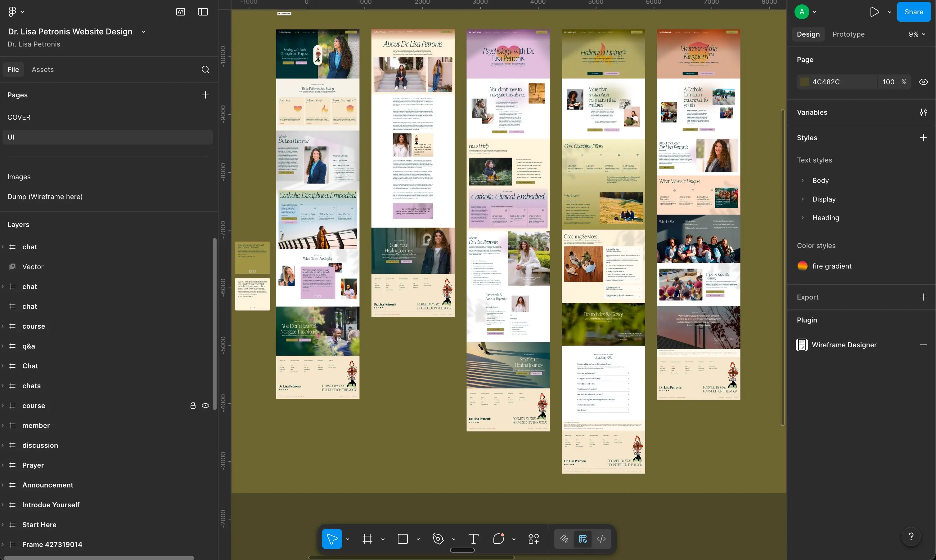Viewport: 936px width, 560px height.
Task: Toggle visibility of the course layer
Action: (206, 405)
